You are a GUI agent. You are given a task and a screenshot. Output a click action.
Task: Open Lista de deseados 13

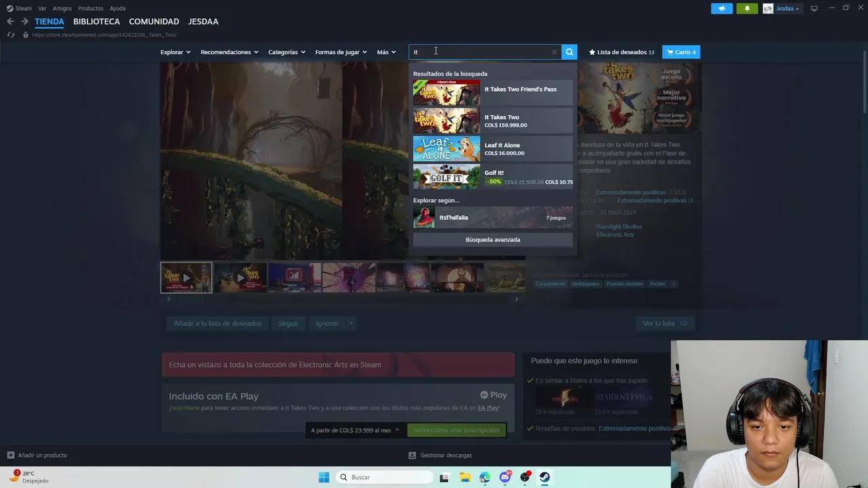(622, 52)
